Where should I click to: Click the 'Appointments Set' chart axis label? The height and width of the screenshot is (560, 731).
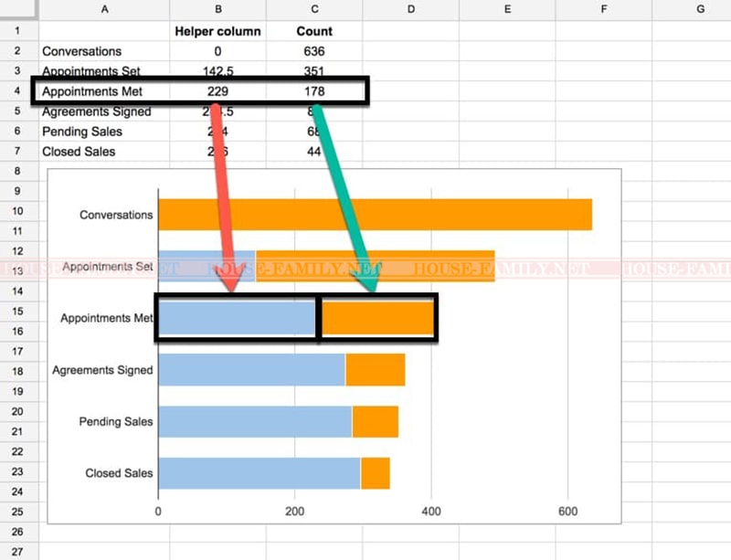pos(108,267)
